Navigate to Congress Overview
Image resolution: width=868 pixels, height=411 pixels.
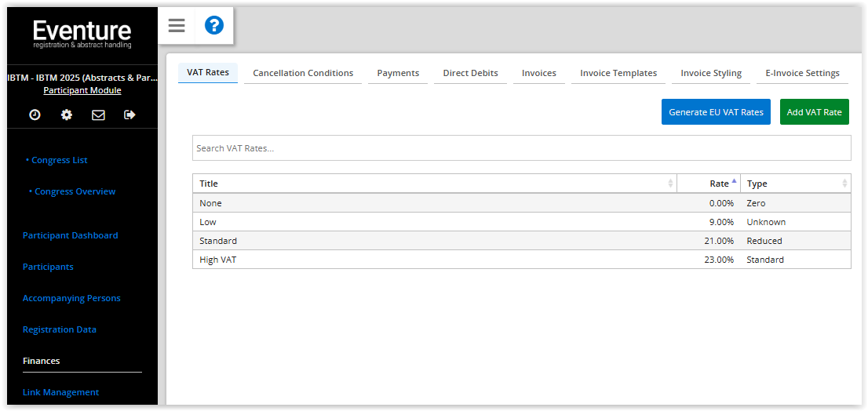click(x=75, y=191)
